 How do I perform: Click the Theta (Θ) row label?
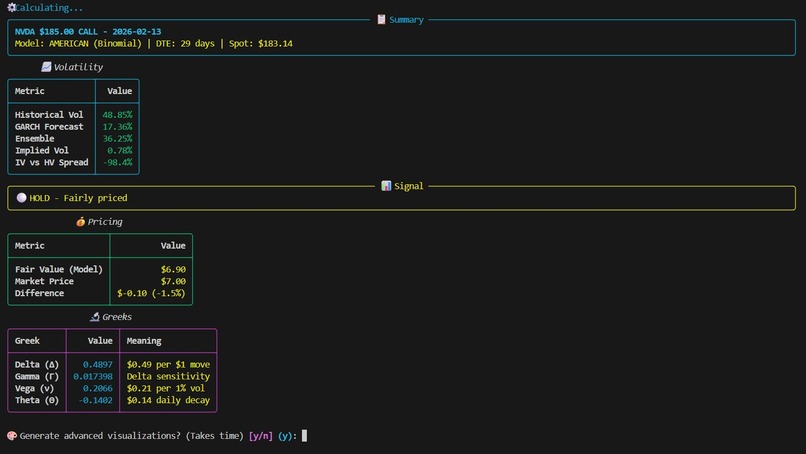click(36, 399)
